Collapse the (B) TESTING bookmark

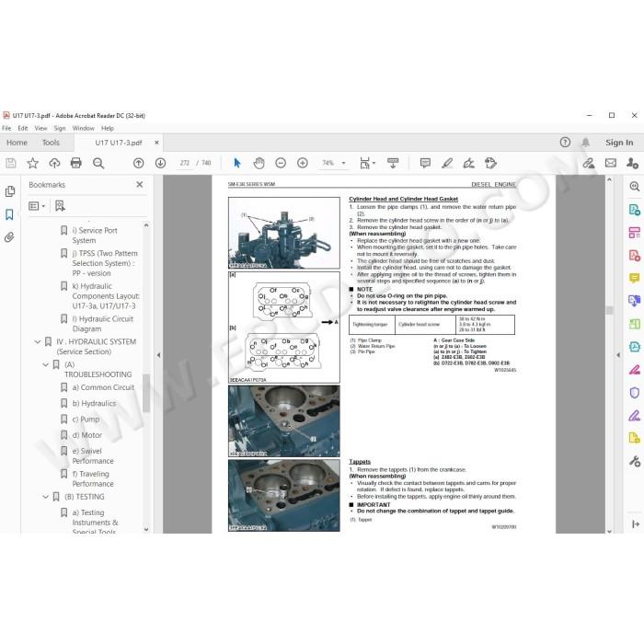click(x=46, y=497)
